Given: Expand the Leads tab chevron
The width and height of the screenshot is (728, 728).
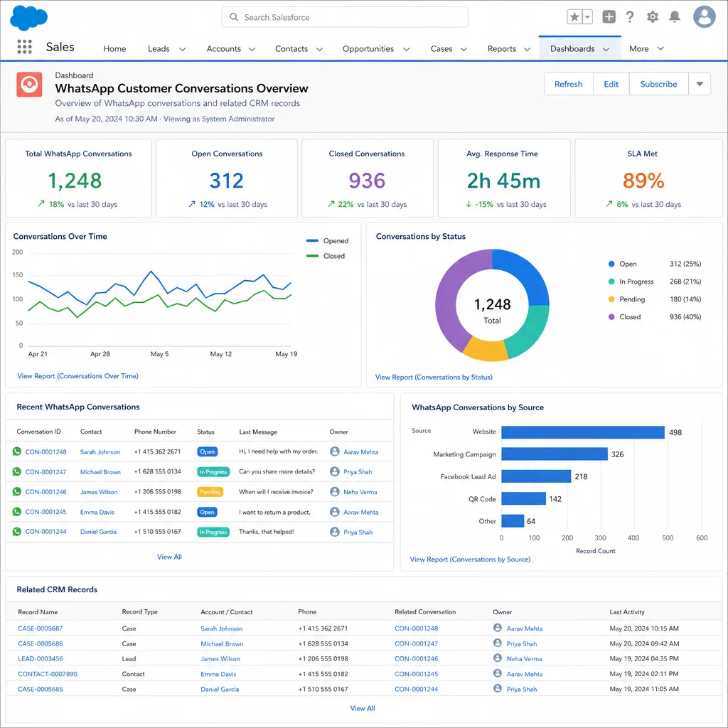Looking at the screenshot, I should tap(183, 49).
